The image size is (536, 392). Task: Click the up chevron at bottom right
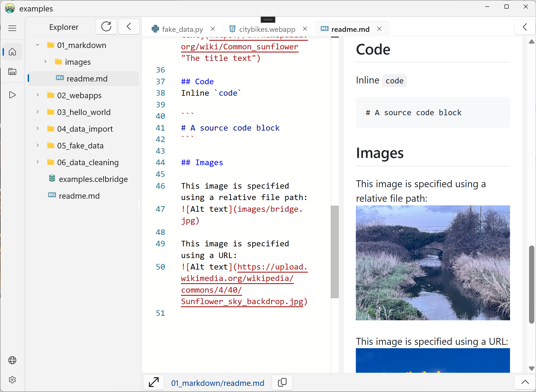click(x=525, y=382)
